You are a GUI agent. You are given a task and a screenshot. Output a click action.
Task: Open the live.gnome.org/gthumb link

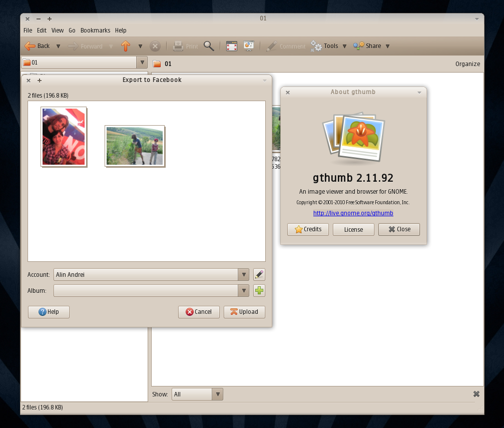point(353,213)
